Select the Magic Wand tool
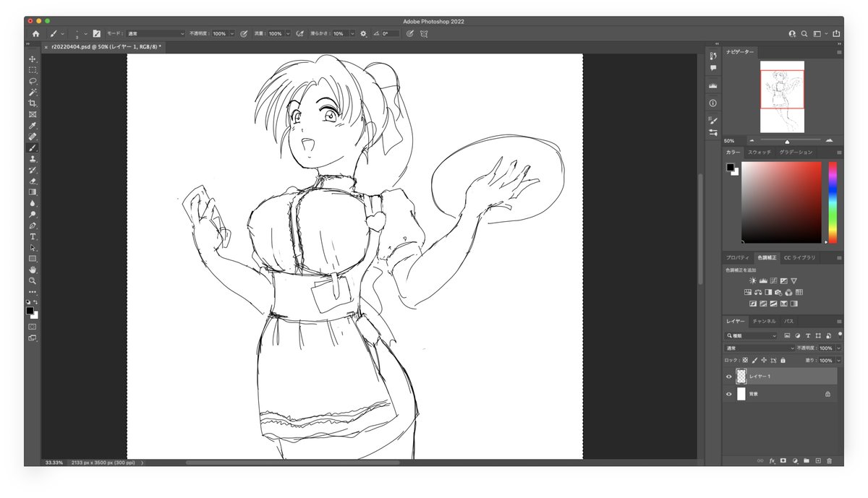 [x=33, y=93]
